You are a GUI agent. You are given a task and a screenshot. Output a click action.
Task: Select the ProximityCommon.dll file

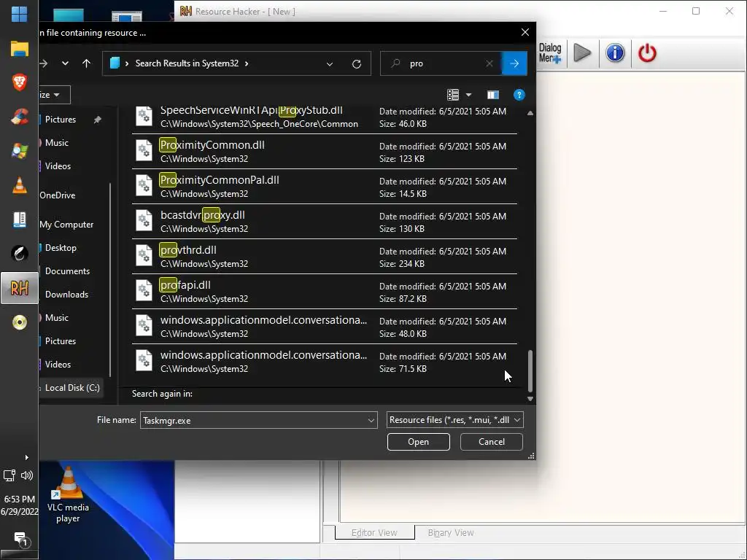tap(325, 152)
